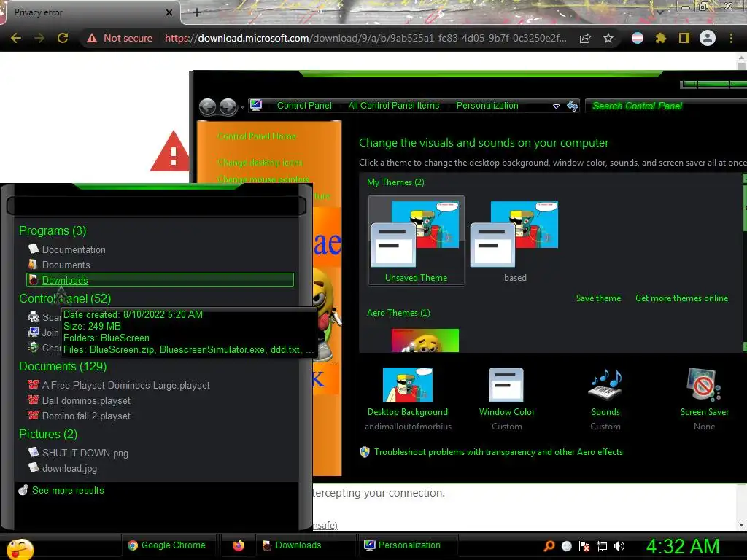Click the Programs (3) category header
The image size is (747, 560).
pyautogui.click(x=53, y=230)
